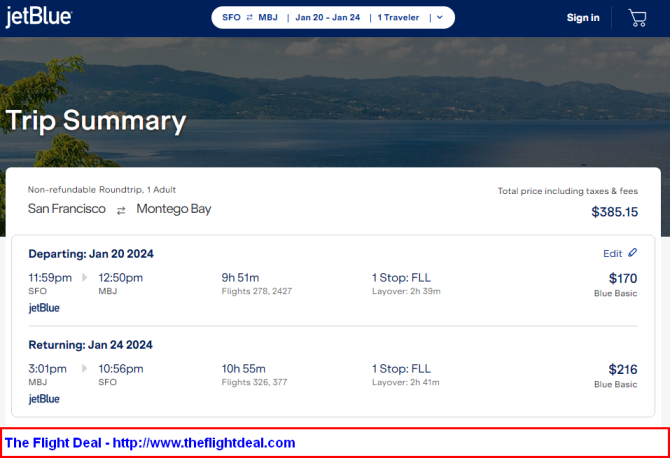
Task: Expand the search summary dropdown chevron
Action: coord(440,18)
